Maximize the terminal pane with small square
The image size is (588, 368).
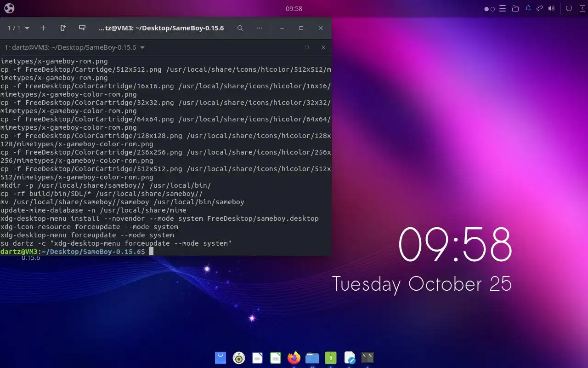(x=307, y=47)
